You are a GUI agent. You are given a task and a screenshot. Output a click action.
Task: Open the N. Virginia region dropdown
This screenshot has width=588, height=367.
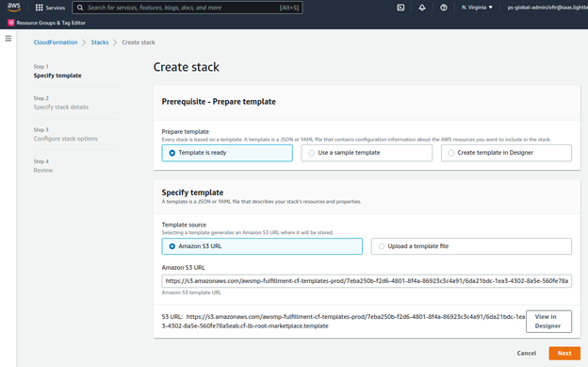(x=477, y=8)
